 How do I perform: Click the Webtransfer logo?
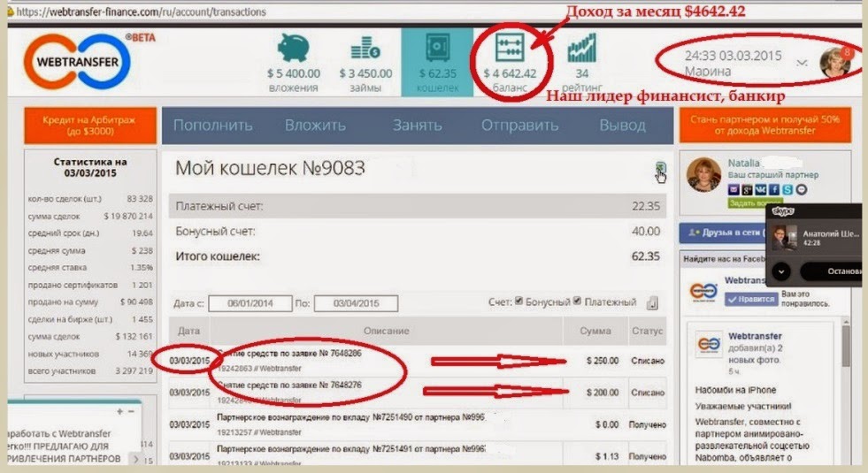78,61
